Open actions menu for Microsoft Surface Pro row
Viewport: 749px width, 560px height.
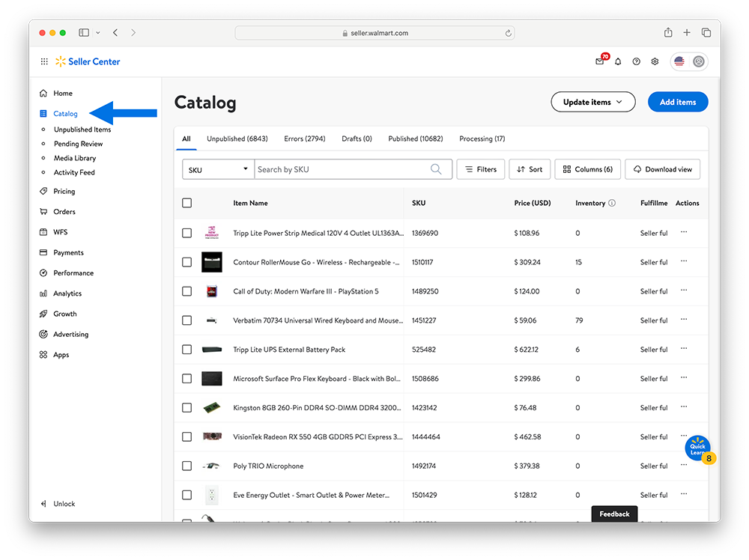click(x=684, y=377)
